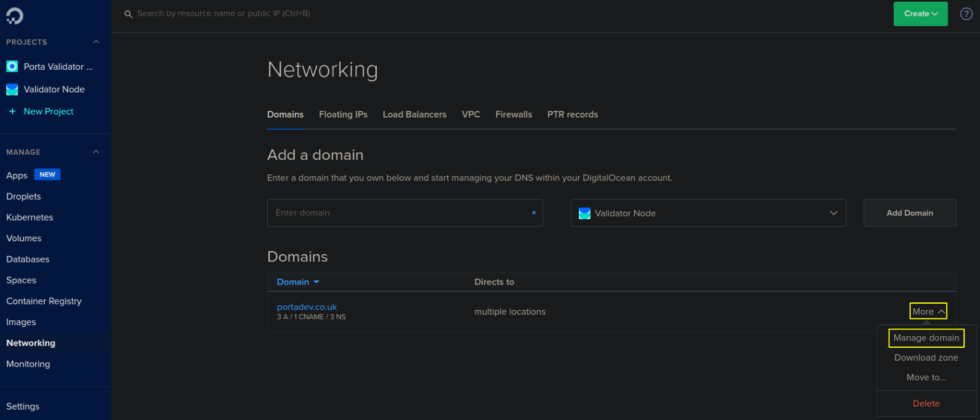
Task: Collapse the More menu for portadev.co.uk
Action: (x=929, y=312)
